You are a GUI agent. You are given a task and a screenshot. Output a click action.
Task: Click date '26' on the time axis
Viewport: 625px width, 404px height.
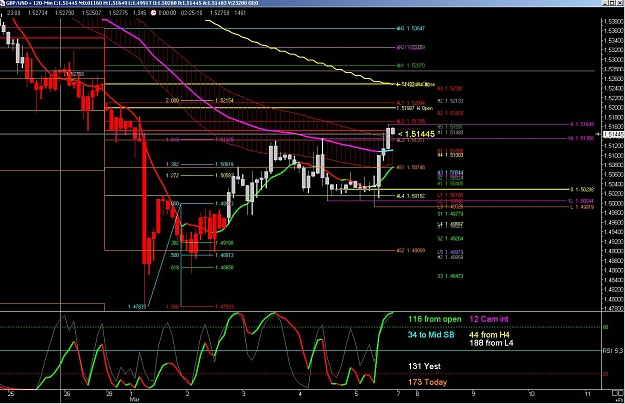(x=67, y=394)
